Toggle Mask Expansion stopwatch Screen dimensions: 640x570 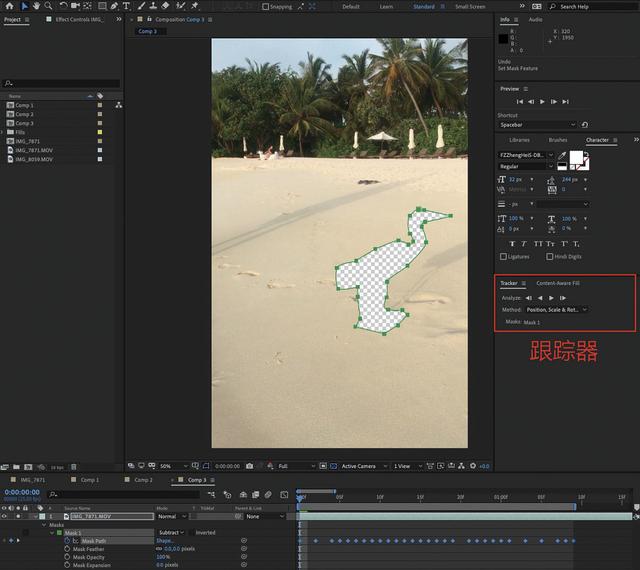tap(67, 565)
